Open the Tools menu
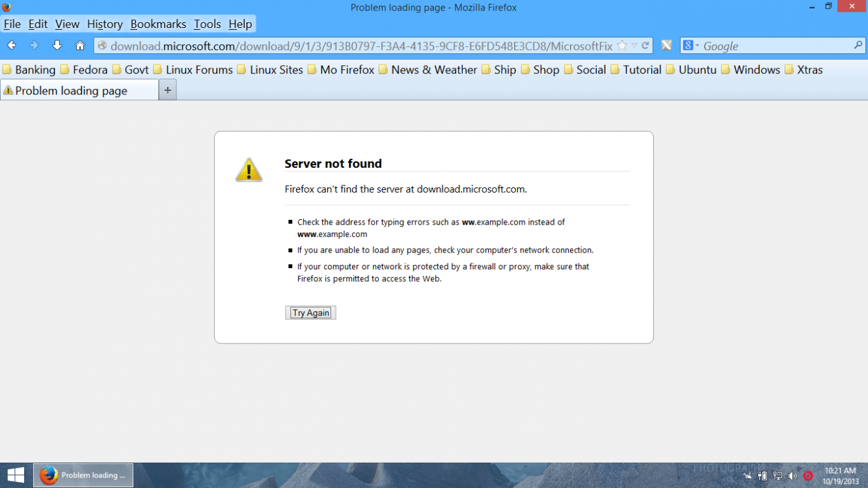 point(208,24)
